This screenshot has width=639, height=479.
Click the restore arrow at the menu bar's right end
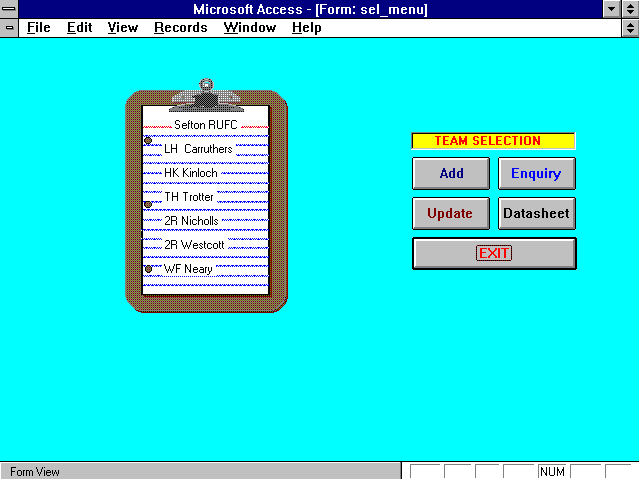click(x=628, y=28)
